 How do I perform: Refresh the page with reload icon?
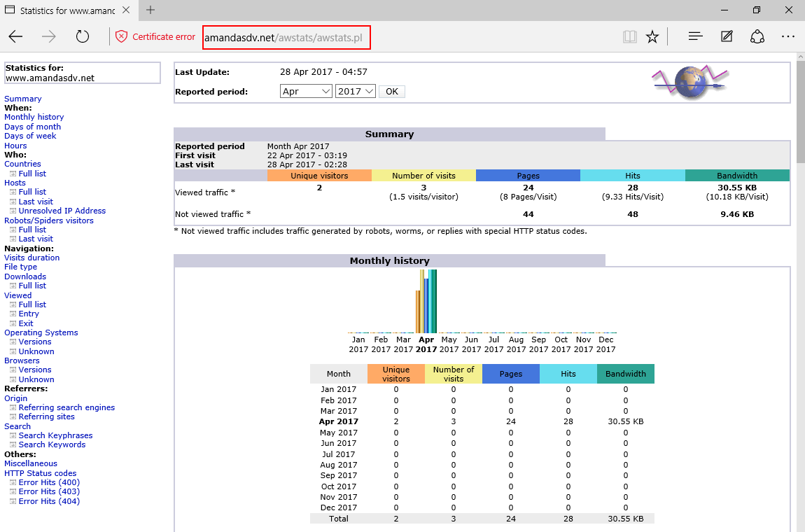pos(82,36)
